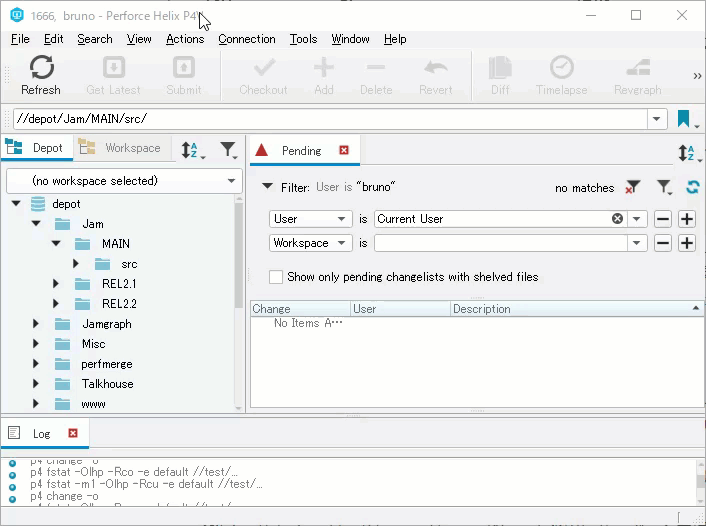Open the User filter field dropdown

311,219
